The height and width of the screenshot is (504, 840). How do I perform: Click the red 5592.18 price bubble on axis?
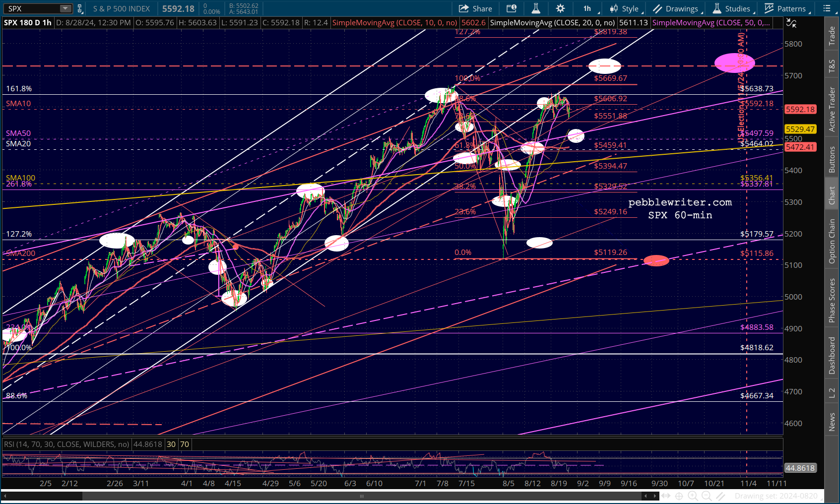coord(800,109)
